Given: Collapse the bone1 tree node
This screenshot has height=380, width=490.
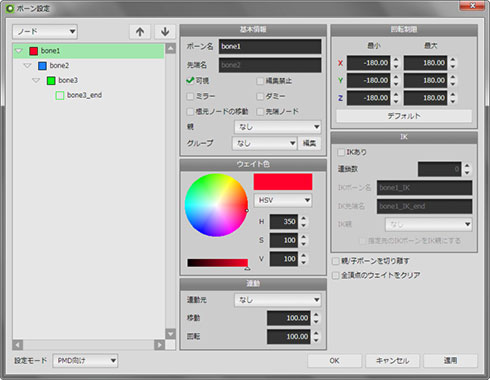Looking at the screenshot, I should click(19, 51).
